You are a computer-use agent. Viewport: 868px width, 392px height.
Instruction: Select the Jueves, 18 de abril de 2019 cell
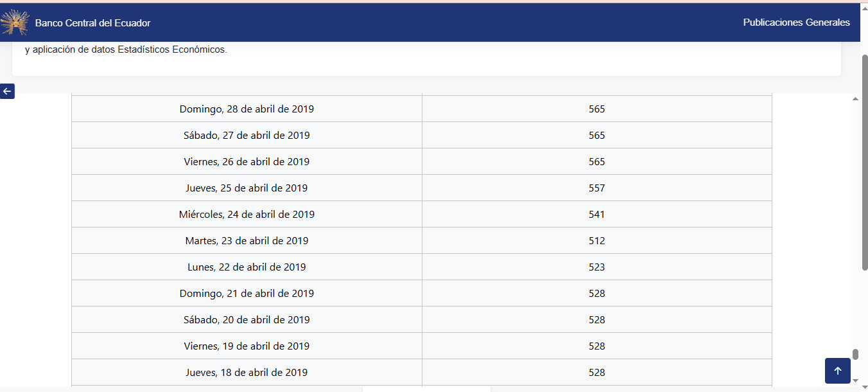point(247,373)
